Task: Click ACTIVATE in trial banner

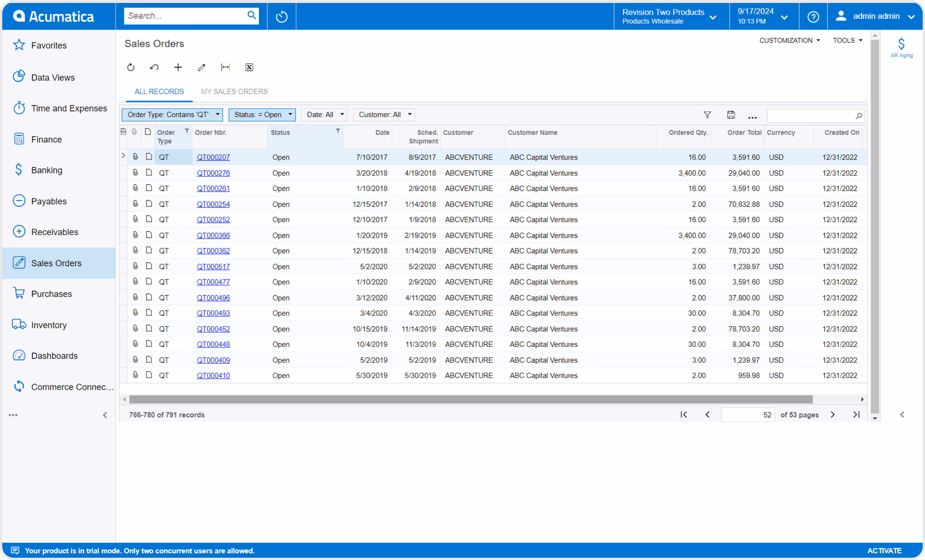Action: (884, 551)
